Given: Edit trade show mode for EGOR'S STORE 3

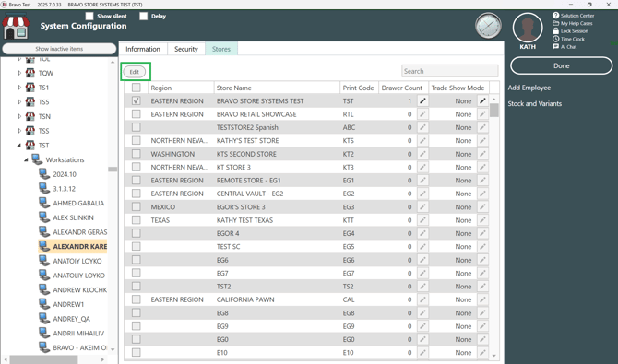Looking at the screenshot, I should (482, 206).
